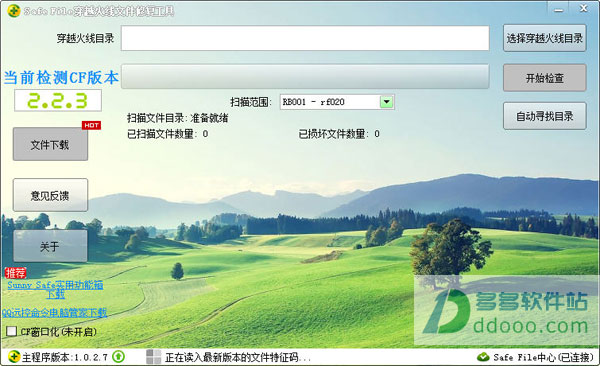Click the 已损坏文件数量: 0 label
Image resolution: width=600 pixels, height=366 pixels.
[x=339, y=134]
